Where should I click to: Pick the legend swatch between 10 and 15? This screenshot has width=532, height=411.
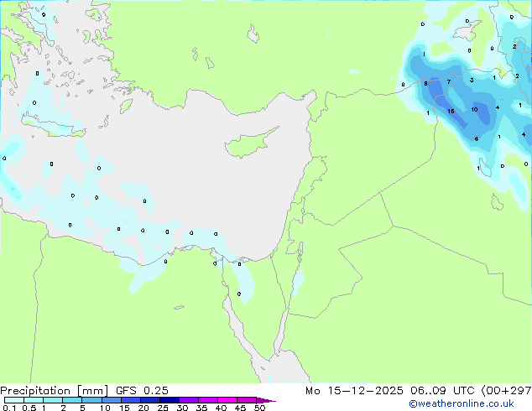111,400
